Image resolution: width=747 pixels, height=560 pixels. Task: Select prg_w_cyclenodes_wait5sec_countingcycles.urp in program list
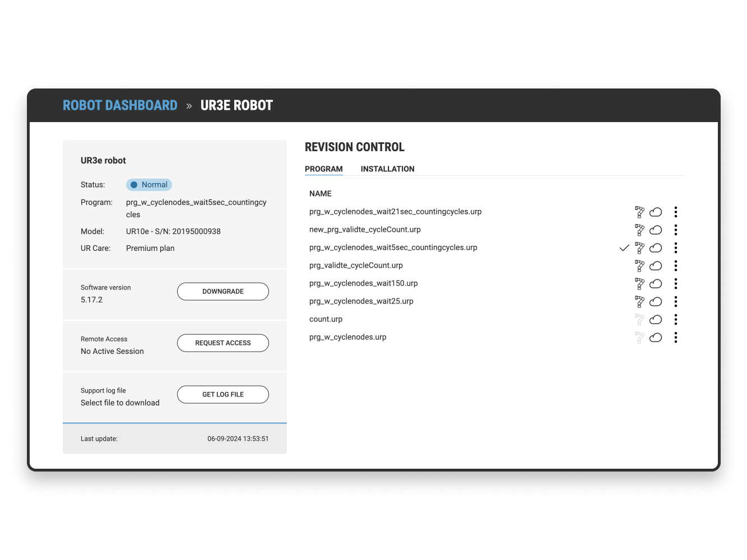pos(393,248)
